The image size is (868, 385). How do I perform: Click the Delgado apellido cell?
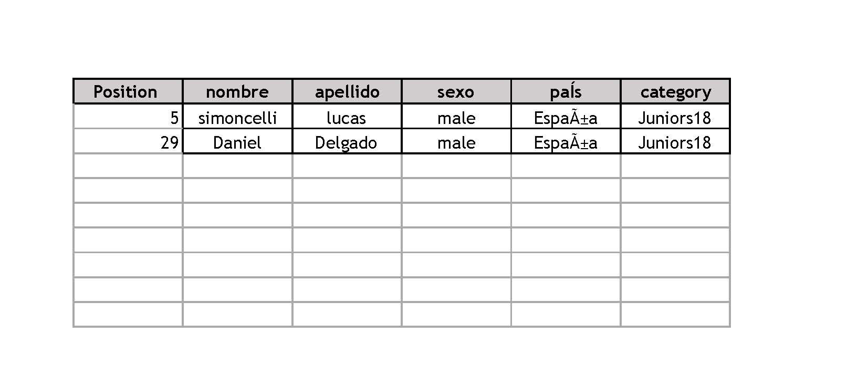pyautogui.click(x=347, y=141)
